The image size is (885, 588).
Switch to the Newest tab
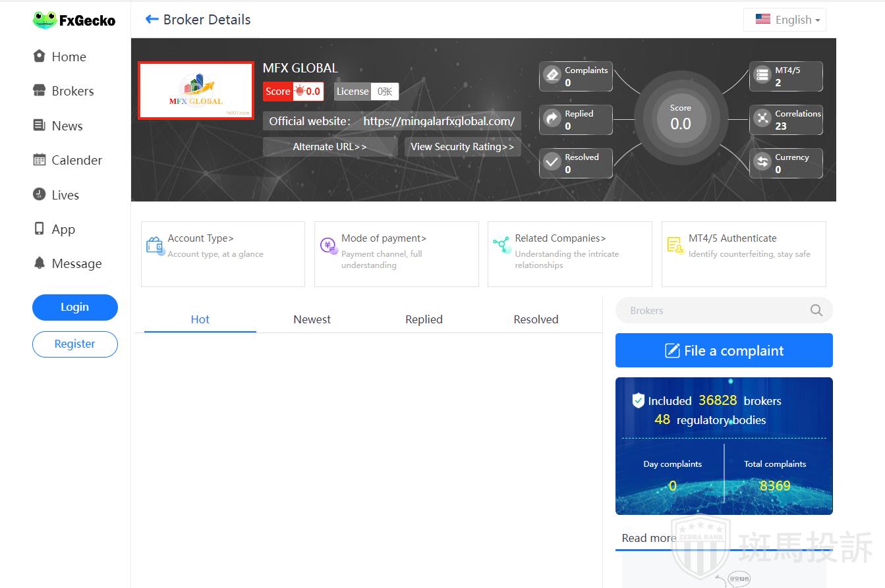(x=312, y=319)
